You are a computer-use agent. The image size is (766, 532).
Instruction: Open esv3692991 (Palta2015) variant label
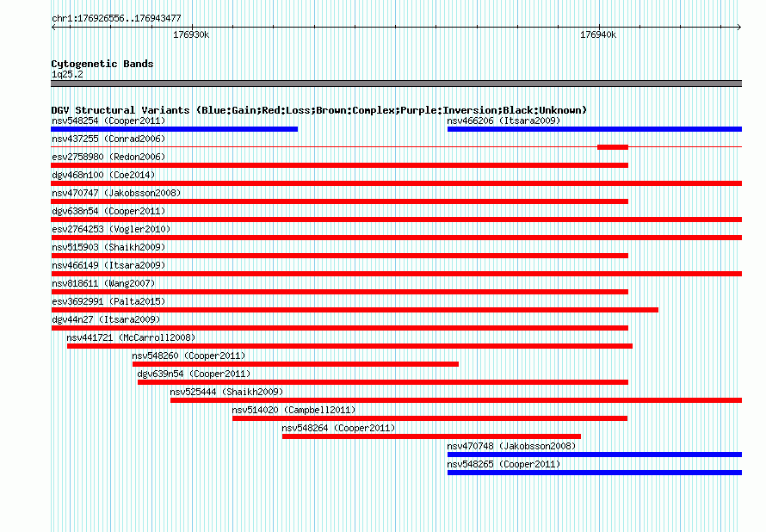tap(108, 301)
